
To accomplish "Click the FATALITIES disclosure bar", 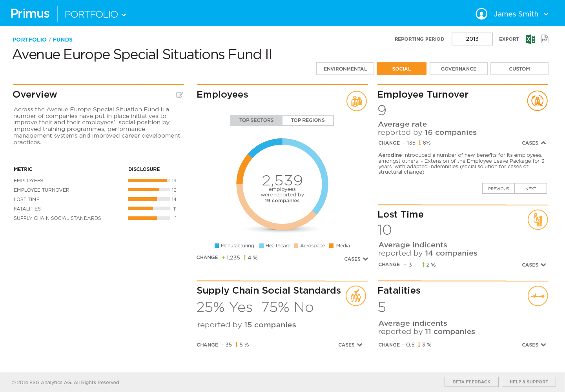I will tap(149, 209).
